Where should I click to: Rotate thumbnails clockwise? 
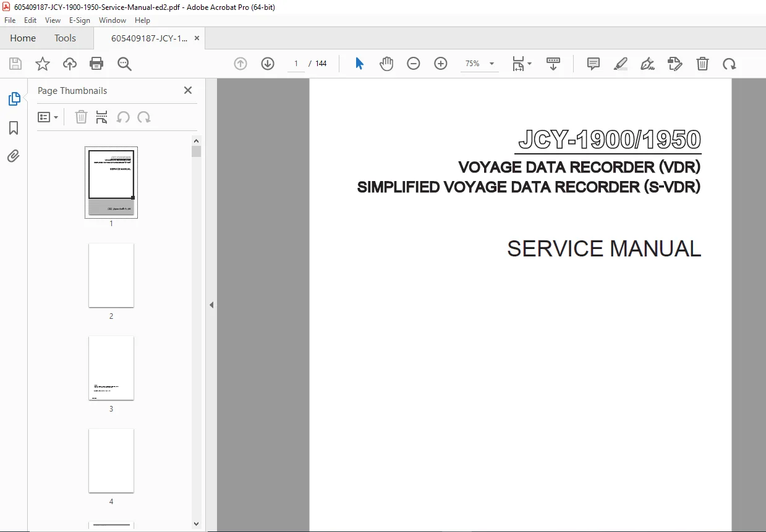click(144, 117)
